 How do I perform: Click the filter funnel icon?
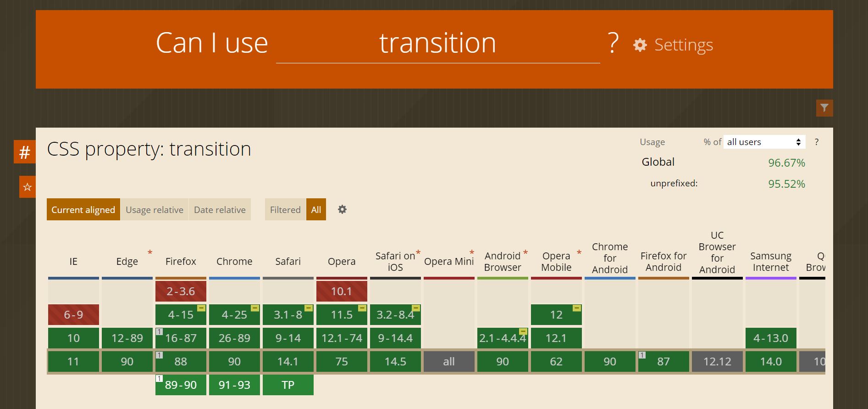click(x=824, y=108)
